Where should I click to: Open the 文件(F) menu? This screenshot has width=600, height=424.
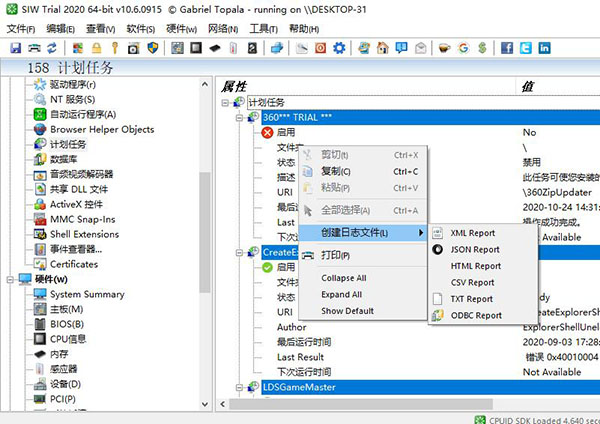(x=21, y=29)
